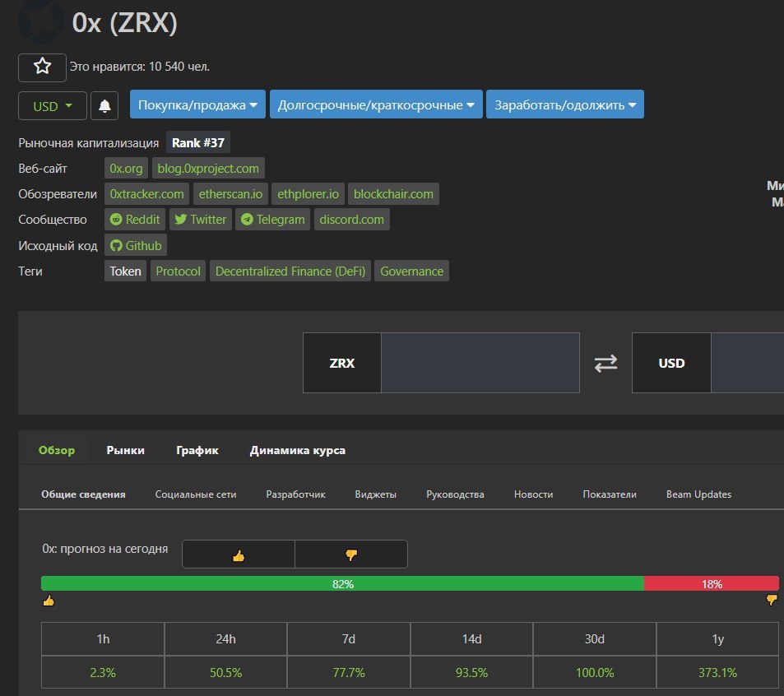Click the bell price alert icon
The height and width of the screenshot is (696, 784).
pos(104,106)
